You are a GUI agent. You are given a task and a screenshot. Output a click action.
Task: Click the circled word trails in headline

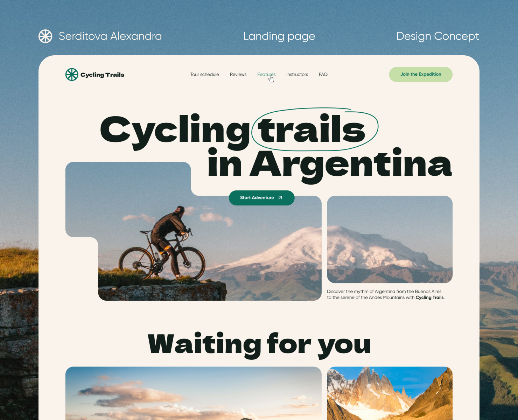point(312,129)
